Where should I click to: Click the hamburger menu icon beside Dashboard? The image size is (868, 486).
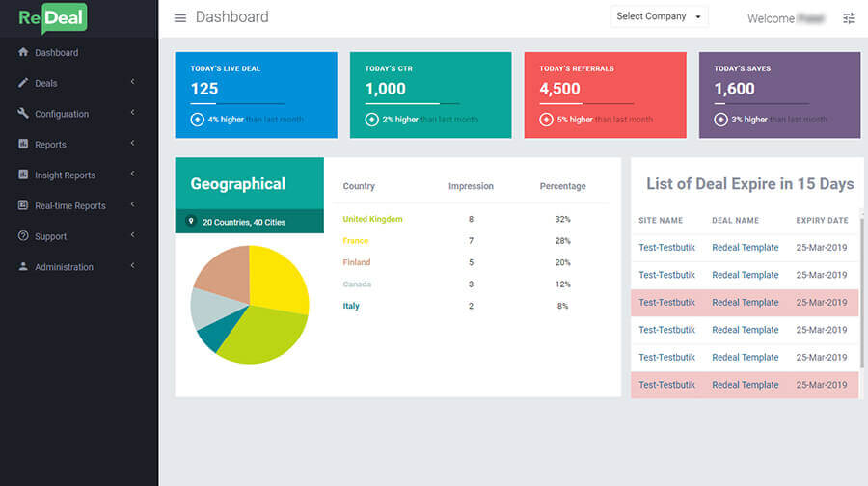(x=180, y=18)
